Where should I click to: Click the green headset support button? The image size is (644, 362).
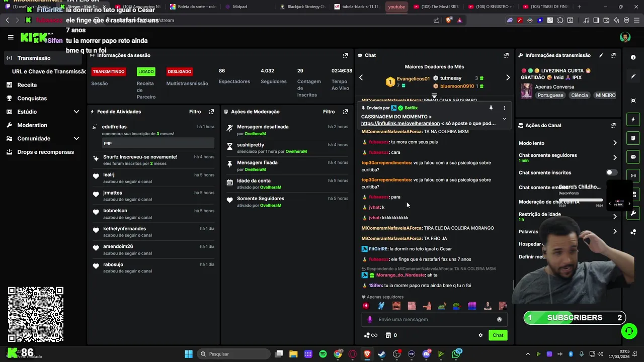coord(628,331)
